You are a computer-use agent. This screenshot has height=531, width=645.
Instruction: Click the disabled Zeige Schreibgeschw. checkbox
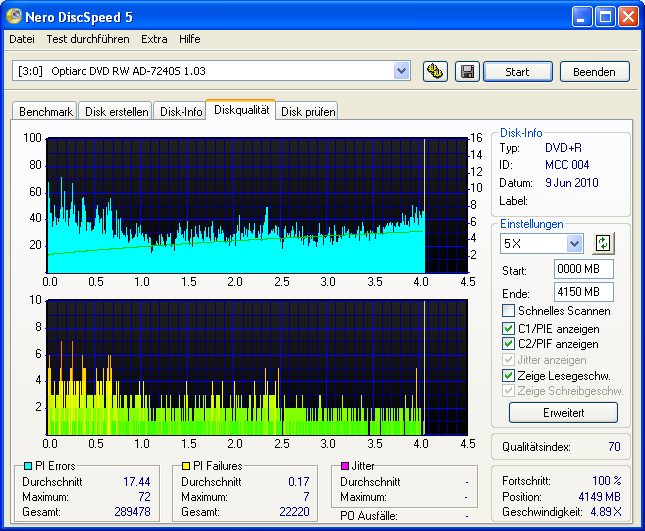tap(508, 391)
